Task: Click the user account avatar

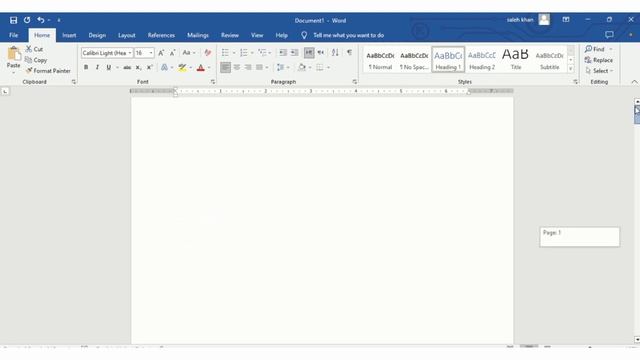Action: (x=544, y=20)
